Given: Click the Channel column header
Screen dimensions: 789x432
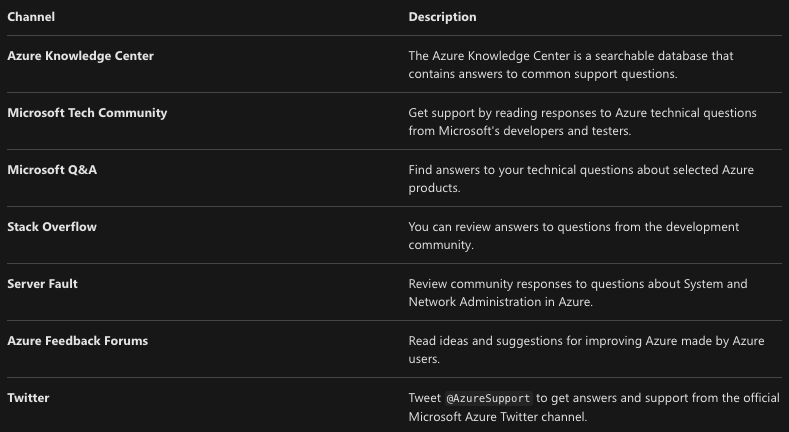Looking at the screenshot, I should [31, 17].
